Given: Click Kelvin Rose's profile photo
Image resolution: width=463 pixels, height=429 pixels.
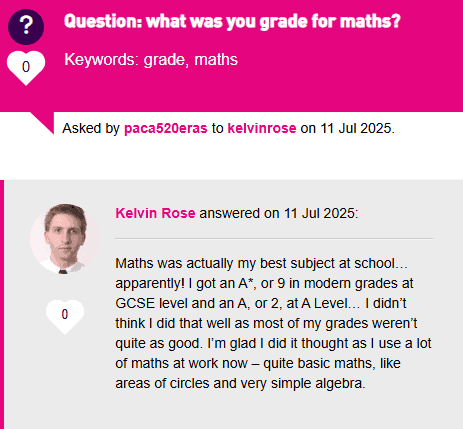Looking at the screenshot, I should click(x=65, y=239).
